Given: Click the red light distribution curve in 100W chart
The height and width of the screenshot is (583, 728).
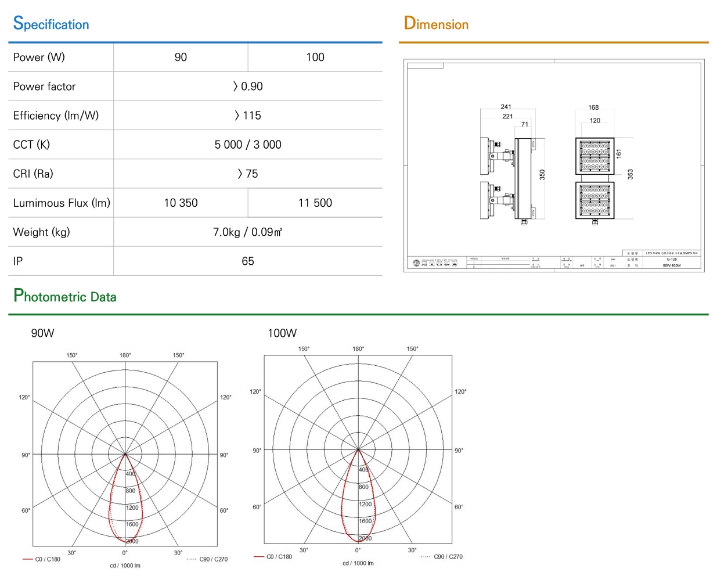Looking at the screenshot, I should point(358,495).
